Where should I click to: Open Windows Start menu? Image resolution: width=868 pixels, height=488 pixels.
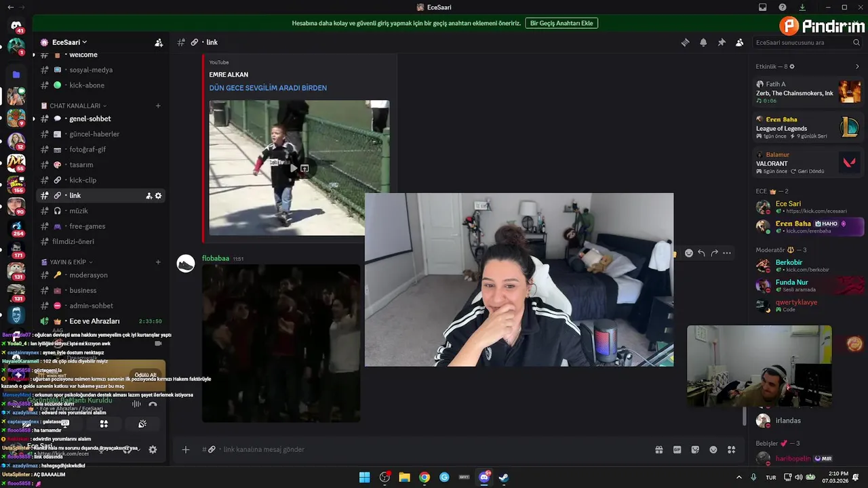point(364,477)
